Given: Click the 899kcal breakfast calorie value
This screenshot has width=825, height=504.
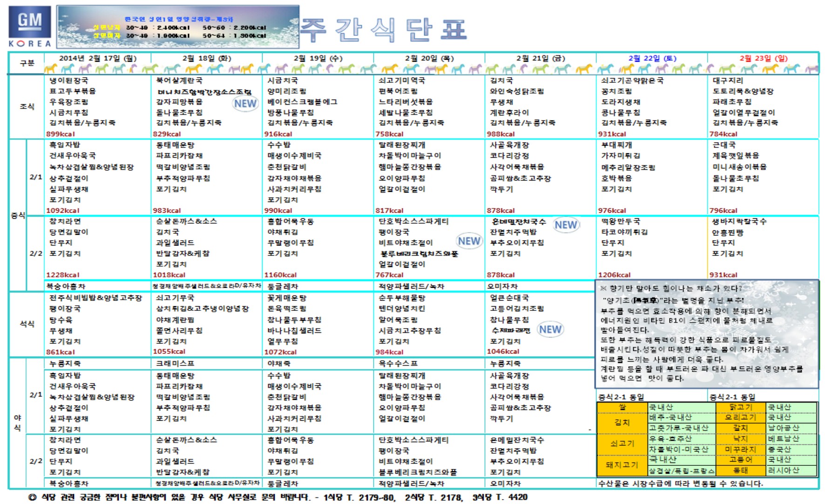Looking at the screenshot, I should (61, 134).
